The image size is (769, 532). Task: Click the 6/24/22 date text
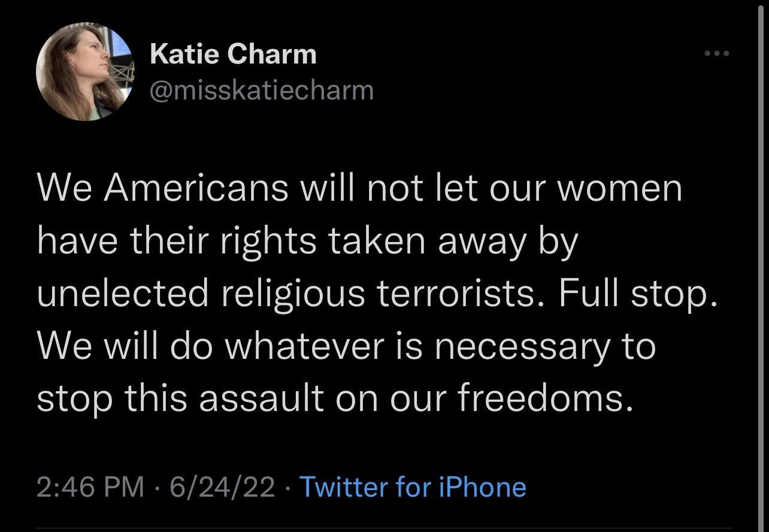222,487
